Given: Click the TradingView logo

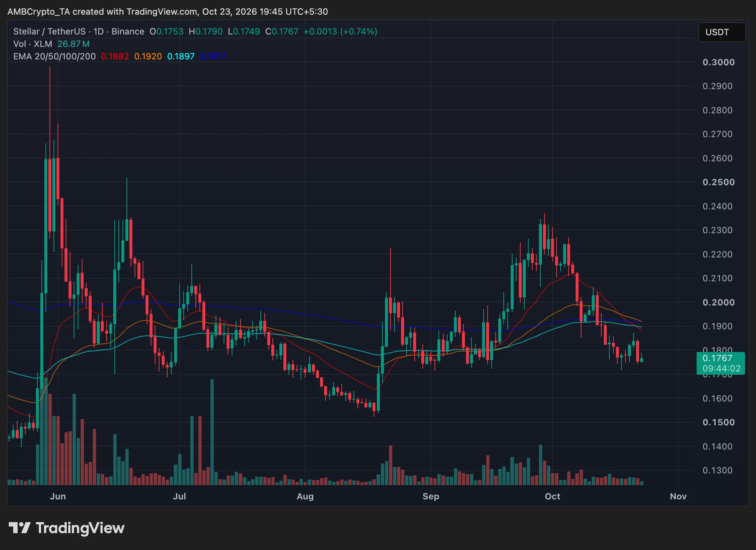Looking at the screenshot, I should [x=66, y=528].
